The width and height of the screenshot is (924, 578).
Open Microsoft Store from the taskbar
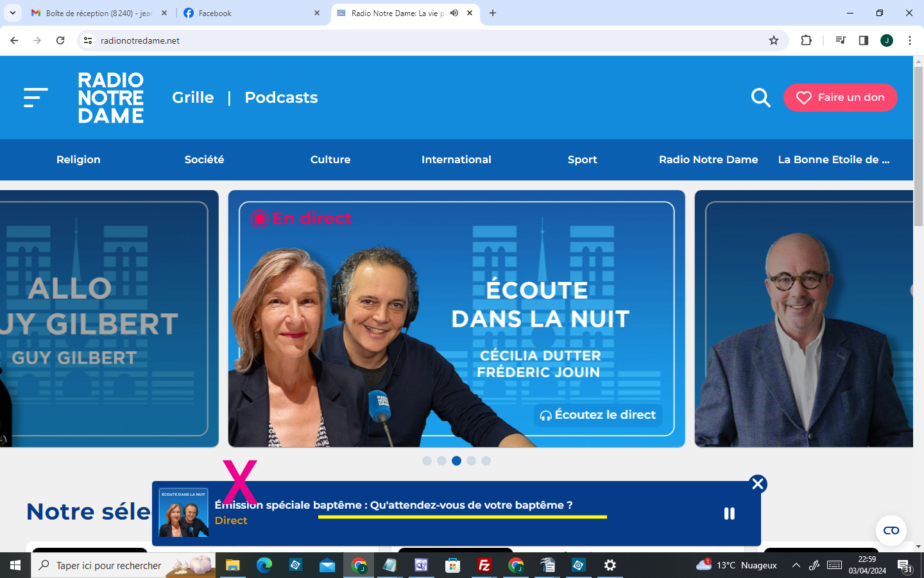pyautogui.click(x=452, y=565)
